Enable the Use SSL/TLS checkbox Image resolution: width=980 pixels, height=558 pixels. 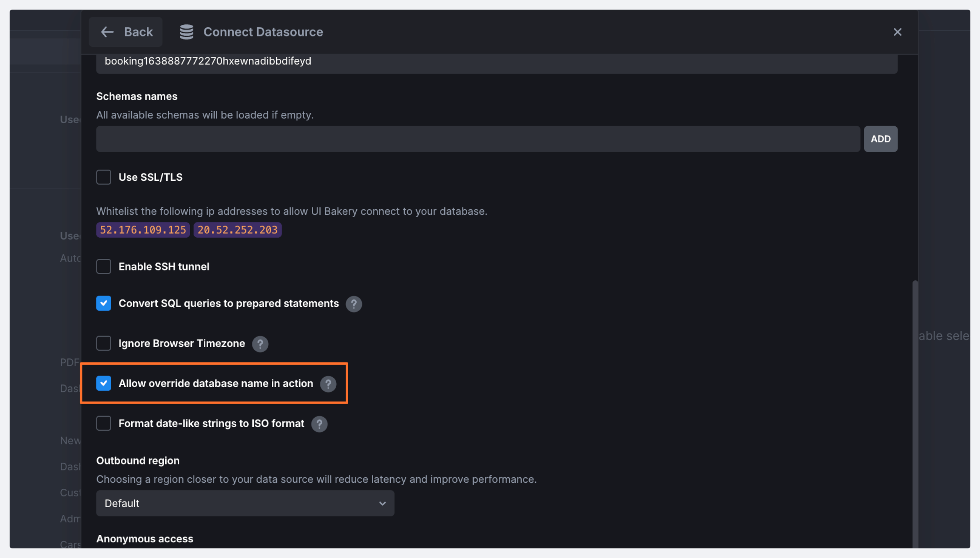[x=104, y=177]
